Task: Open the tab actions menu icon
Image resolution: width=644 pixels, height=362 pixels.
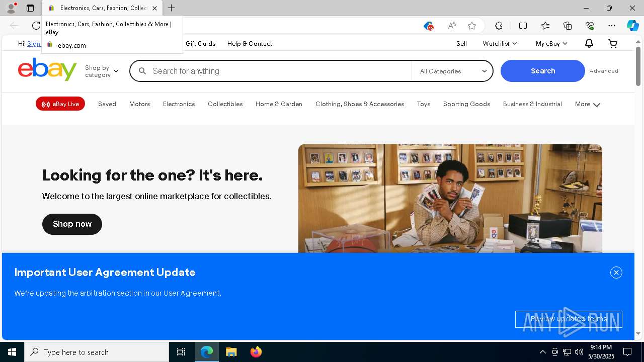Action: [30, 8]
